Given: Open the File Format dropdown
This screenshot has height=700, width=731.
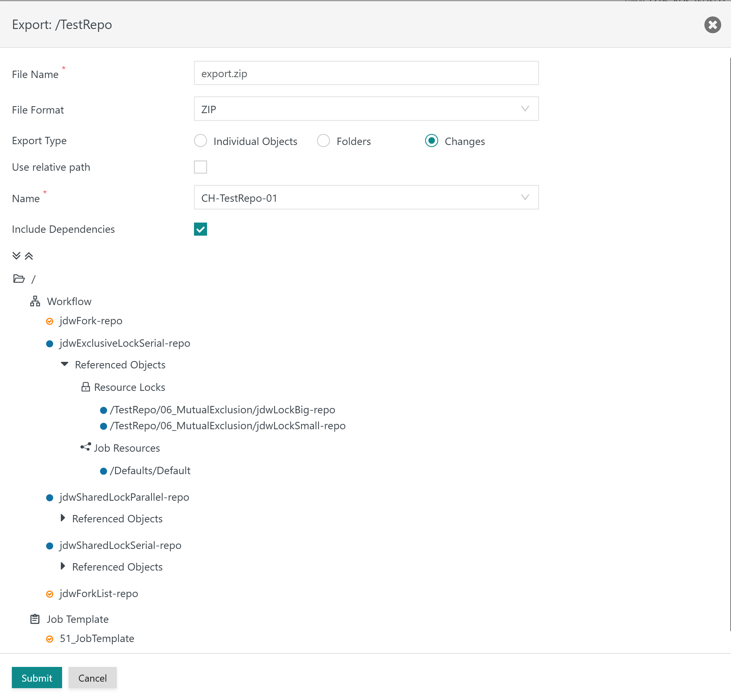Looking at the screenshot, I should coord(366,109).
